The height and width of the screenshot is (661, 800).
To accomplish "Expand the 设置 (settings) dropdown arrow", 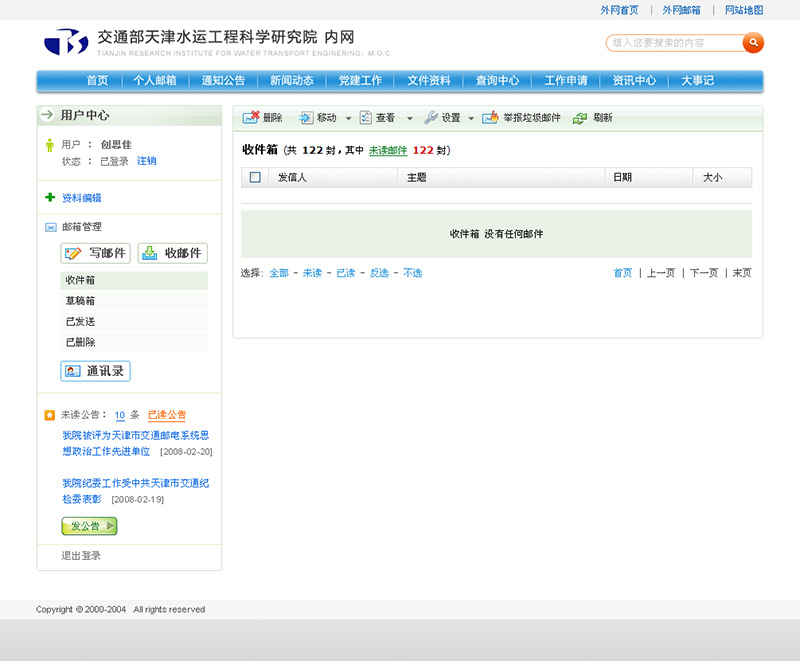I will point(471,118).
